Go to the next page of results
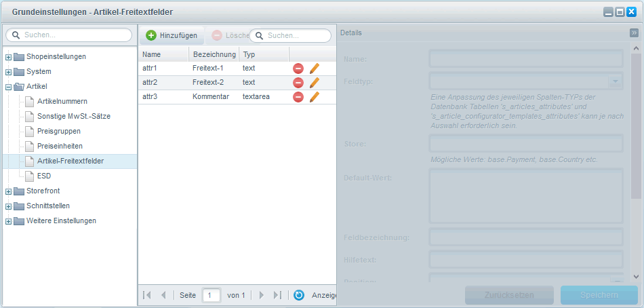 262,295
